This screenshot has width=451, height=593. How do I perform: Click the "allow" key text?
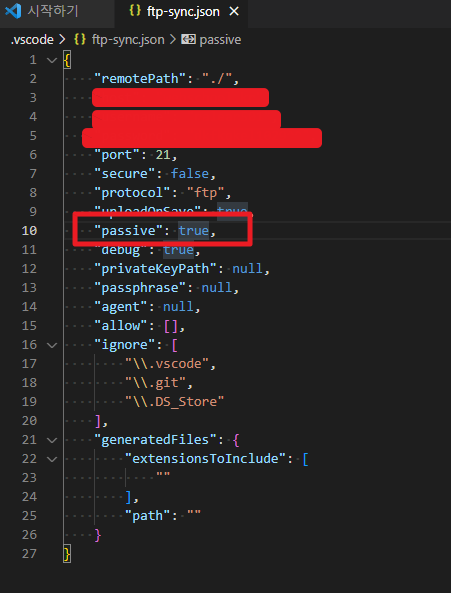click(x=121, y=326)
